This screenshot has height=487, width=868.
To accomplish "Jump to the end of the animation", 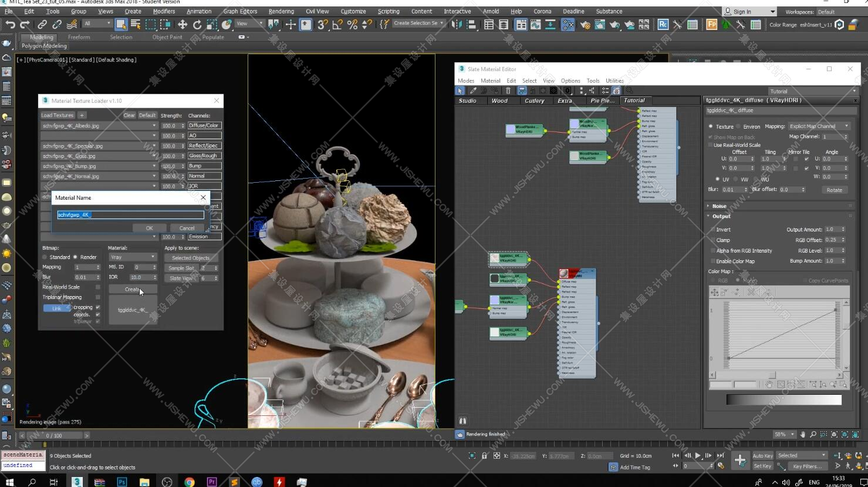I will (x=720, y=455).
